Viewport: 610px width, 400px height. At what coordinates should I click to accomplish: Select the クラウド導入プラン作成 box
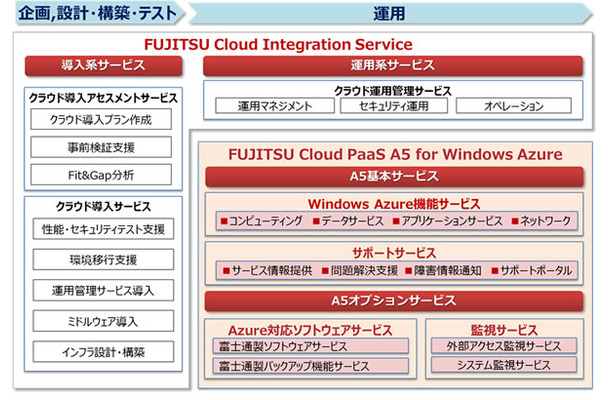(101, 119)
